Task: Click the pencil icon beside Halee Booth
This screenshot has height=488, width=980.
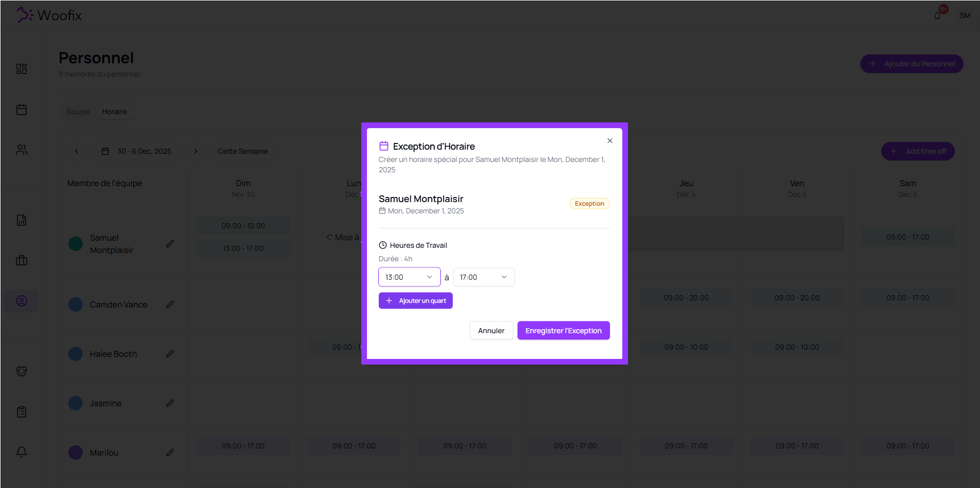Action: click(170, 354)
